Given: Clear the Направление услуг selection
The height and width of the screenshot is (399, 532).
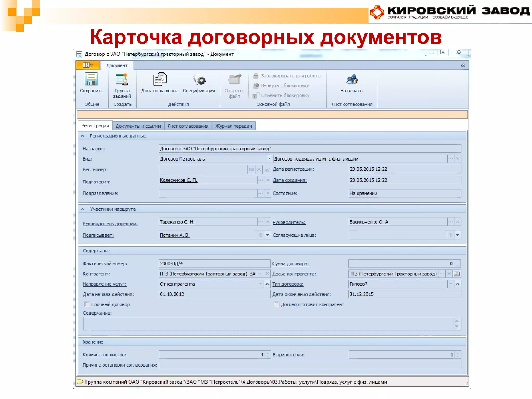Looking at the screenshot, I should coord(267,284).
